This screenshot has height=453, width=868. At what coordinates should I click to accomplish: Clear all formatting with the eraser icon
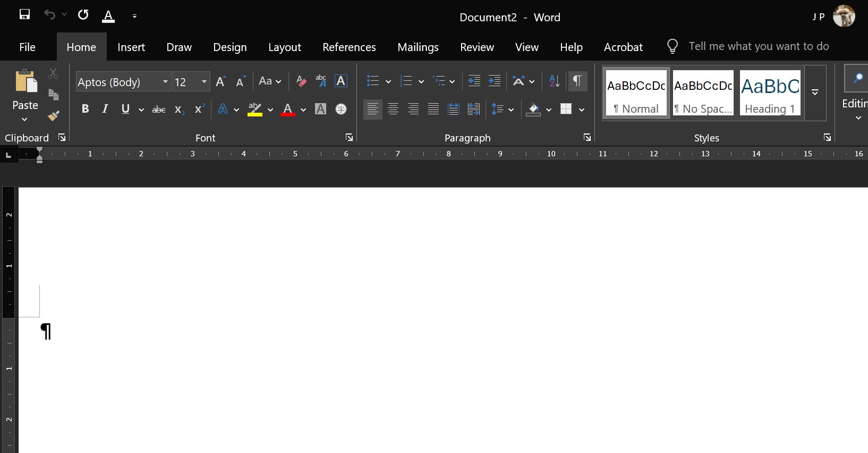click(301, 81)
